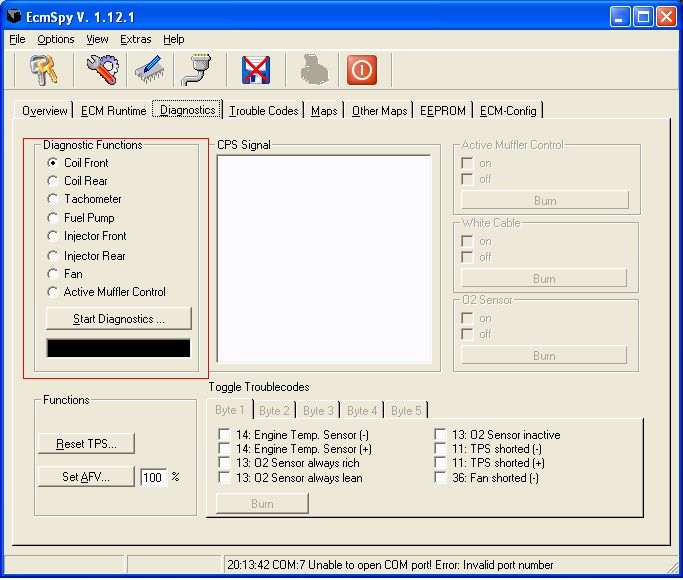Viewport: 683px width, 580px height.
Task: Click the serial cable connect icon
Action: (196, 70)
